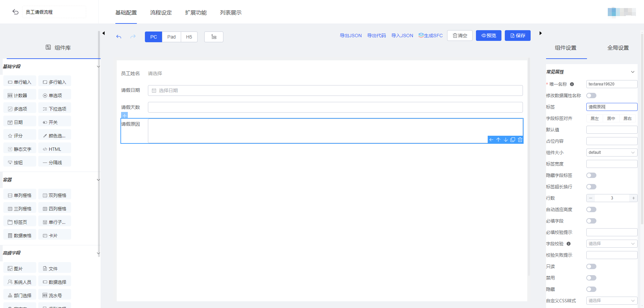Increase 行数 with the plus stepper
This screenshot has width=644, height=308.
tap(633, 198)
